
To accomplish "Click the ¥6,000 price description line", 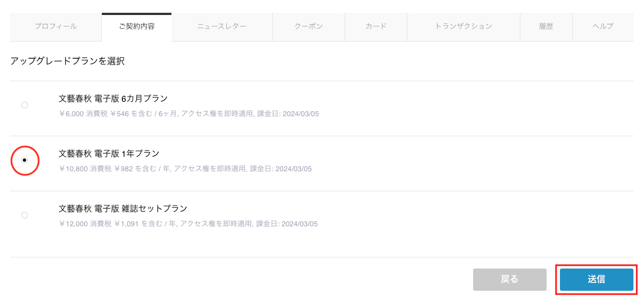I will [x=189, y=113].
